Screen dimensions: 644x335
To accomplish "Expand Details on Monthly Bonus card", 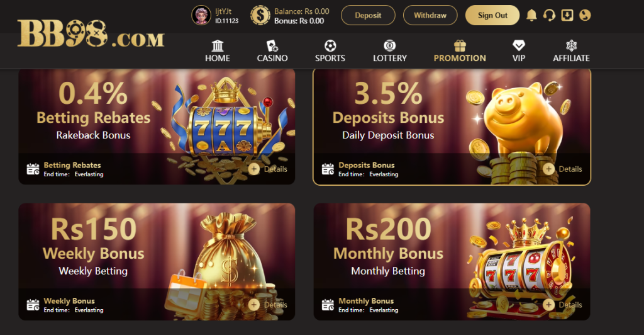I will [563, 305].
